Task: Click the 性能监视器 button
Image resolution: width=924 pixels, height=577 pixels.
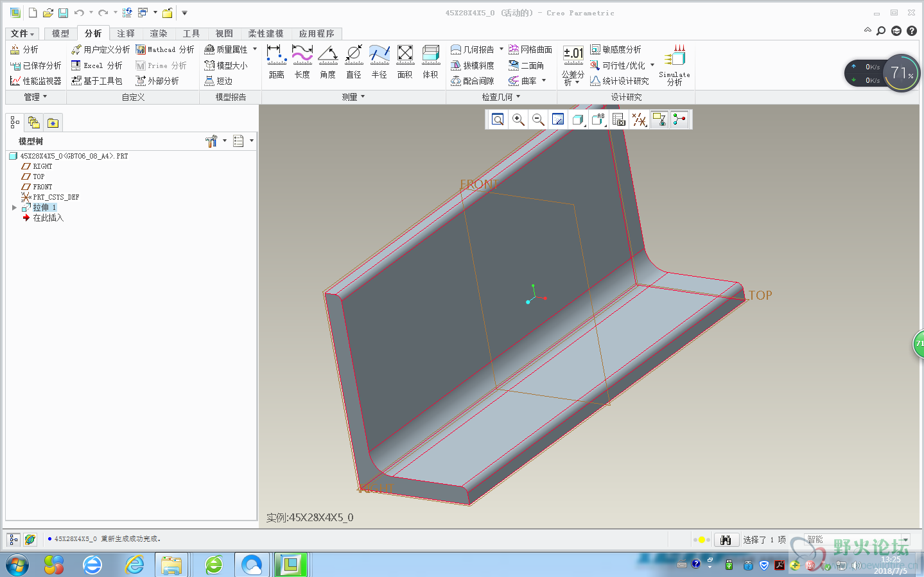Action: (36, 81)
